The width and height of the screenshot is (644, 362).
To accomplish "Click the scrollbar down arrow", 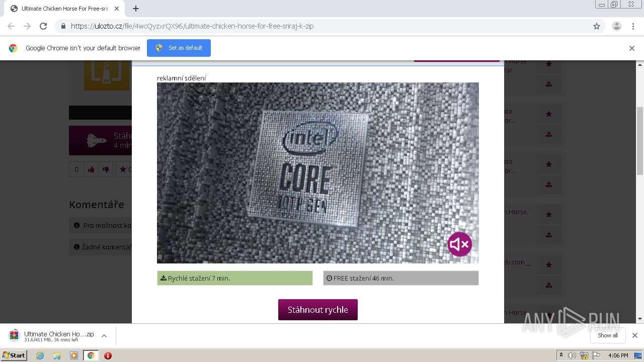I will [640, 319].
